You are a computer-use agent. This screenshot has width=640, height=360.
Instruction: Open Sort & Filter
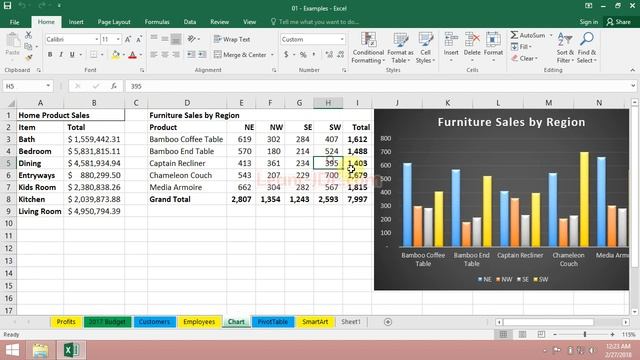(x=565, y=48)
